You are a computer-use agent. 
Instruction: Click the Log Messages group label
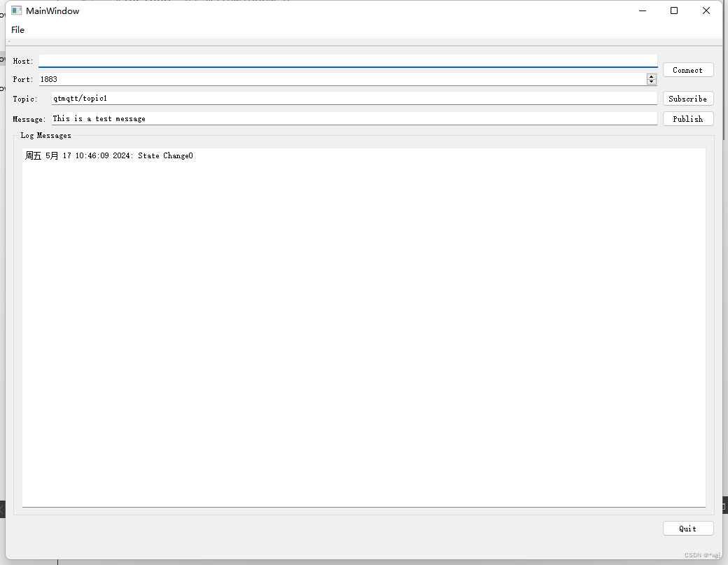tap(45, 135)
